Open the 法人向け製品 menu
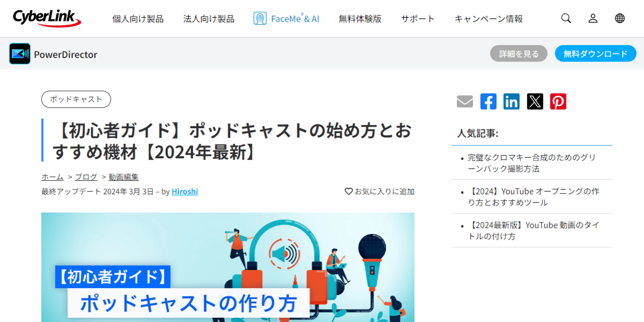644x322 pixels. 209,19
